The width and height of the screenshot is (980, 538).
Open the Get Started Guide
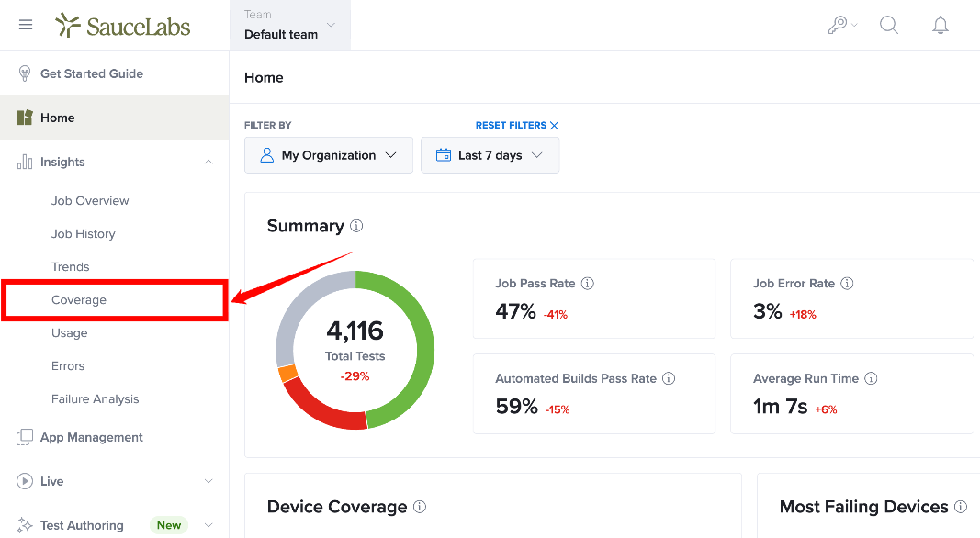coord(92,73)
